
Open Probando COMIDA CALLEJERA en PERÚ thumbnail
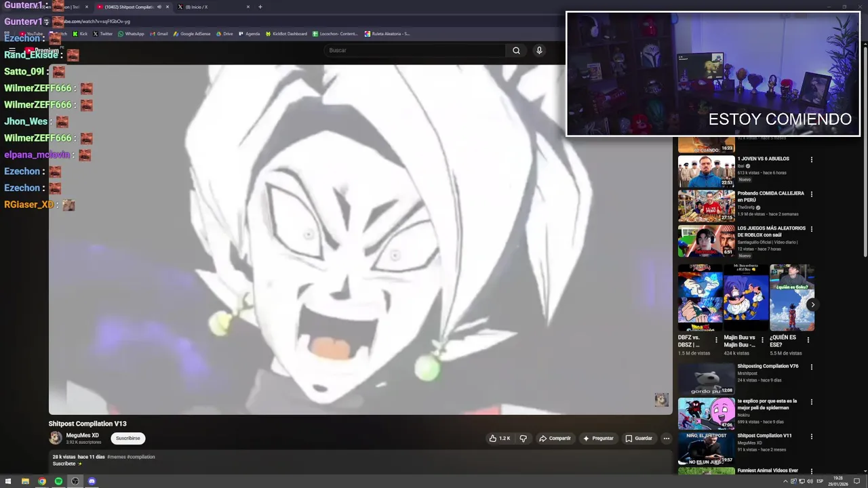coord(706,206)
